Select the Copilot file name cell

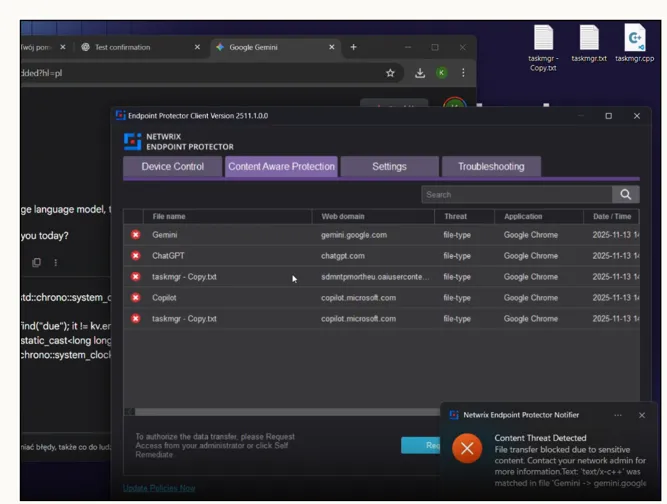click(164, 298)
